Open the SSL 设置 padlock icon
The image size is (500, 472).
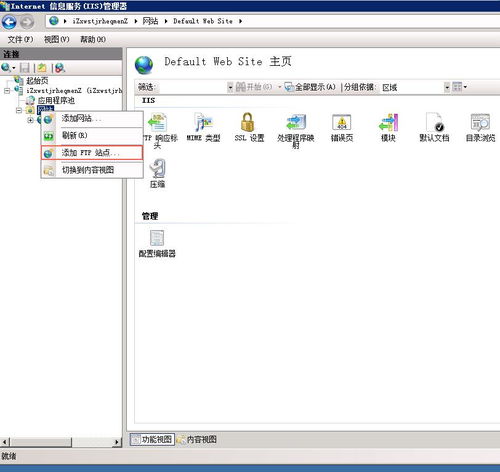(249, 127)
